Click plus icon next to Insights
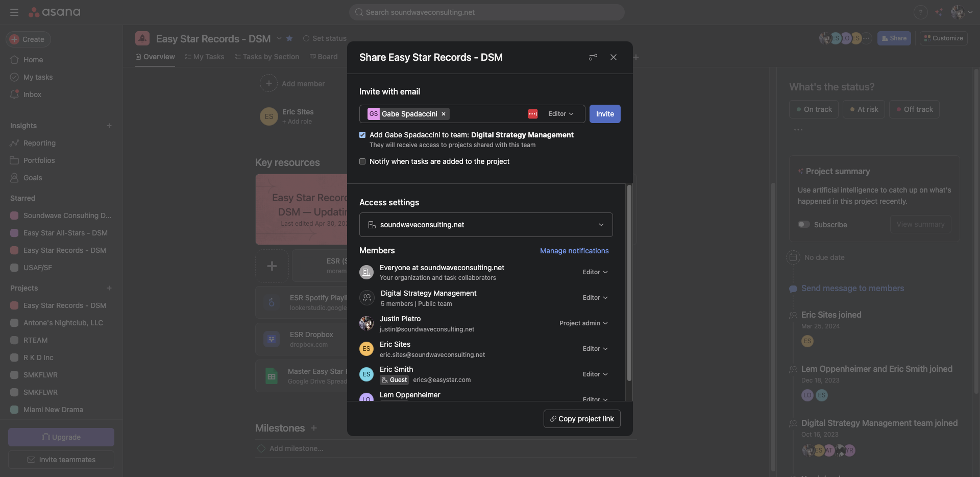The image size is (980, 477). coord(109,126)
